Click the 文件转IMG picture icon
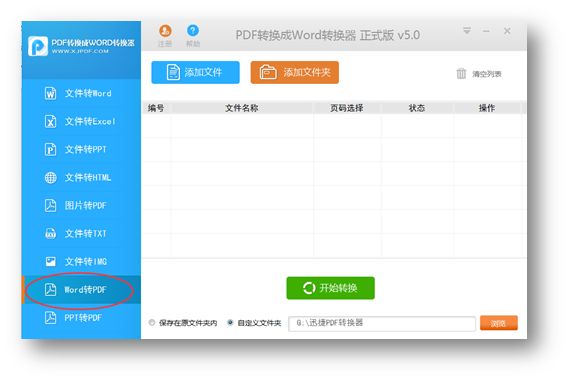The image size is (569, 381). click(x=50, y=262)
